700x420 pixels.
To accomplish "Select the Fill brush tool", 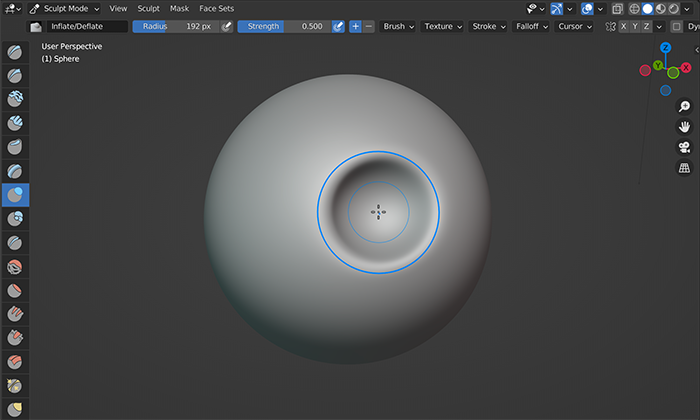I will 15,314.
